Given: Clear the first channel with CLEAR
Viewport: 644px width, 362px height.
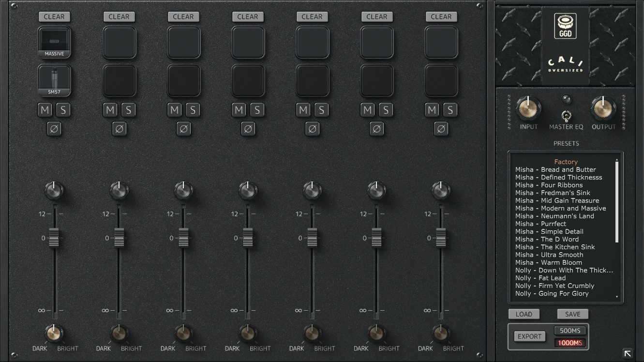Looking at the screenshot, I should (54, 16).
